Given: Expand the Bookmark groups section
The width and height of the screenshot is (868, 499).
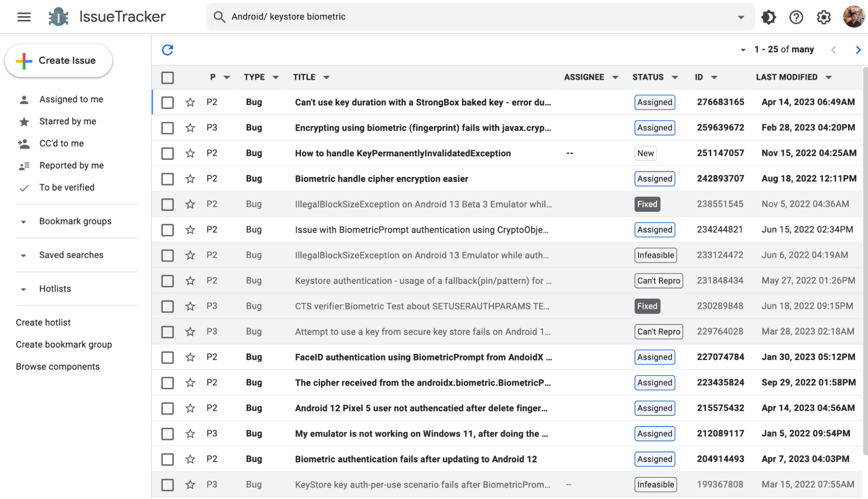Looking at the screenshot, I should (23, 222).
